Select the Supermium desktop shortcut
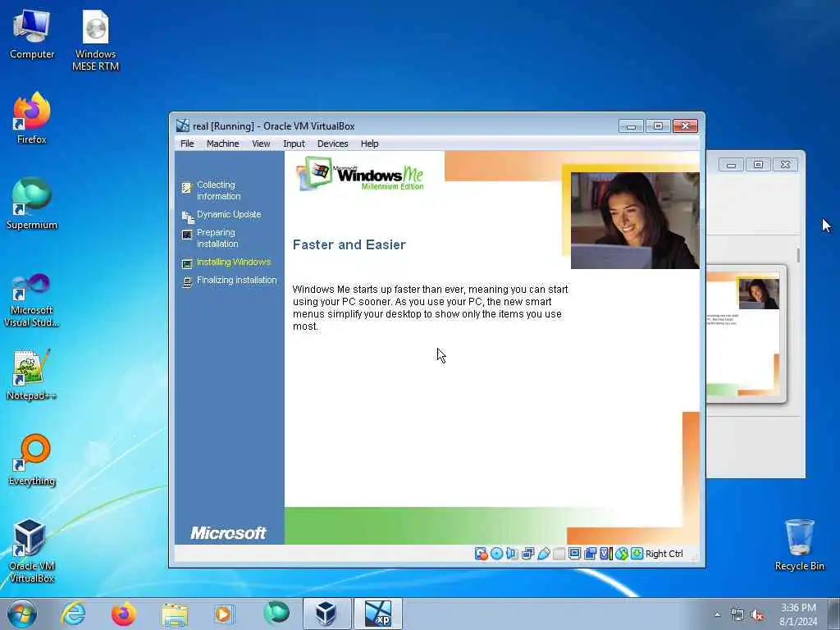840x630 pixels. (x=32, y=203)
